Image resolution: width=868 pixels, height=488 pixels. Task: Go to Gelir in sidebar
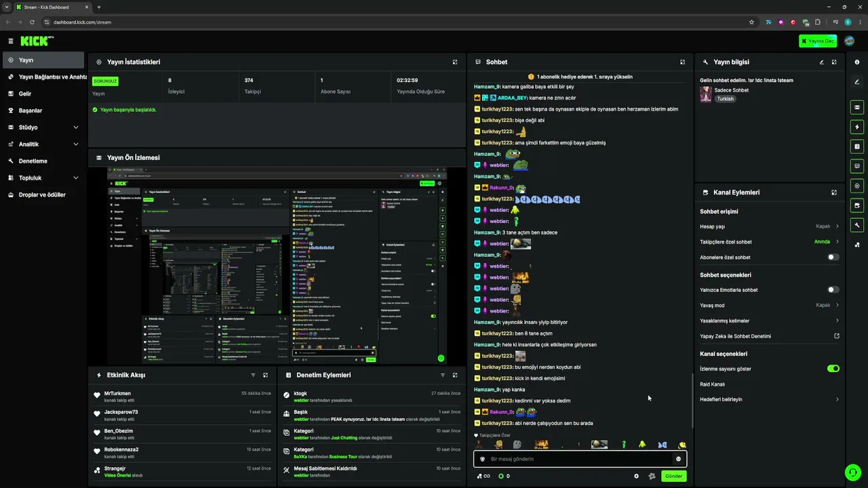coord(43,94)
